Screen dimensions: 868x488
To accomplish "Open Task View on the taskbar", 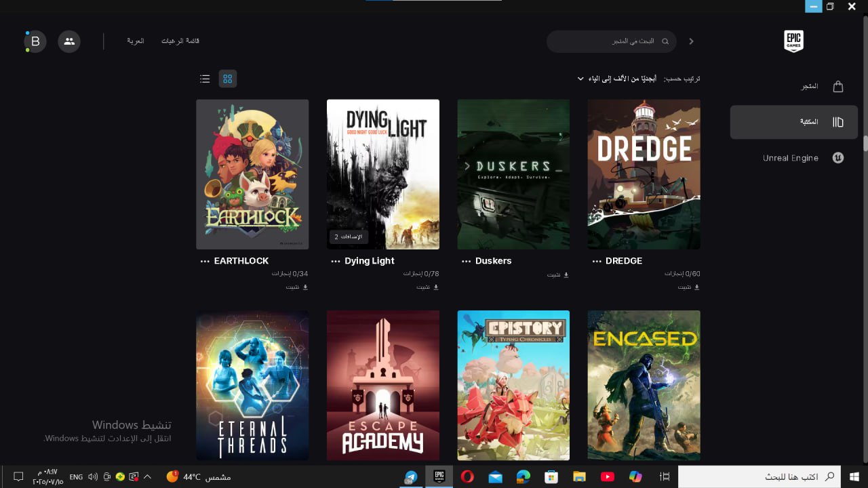I will 665,476.
